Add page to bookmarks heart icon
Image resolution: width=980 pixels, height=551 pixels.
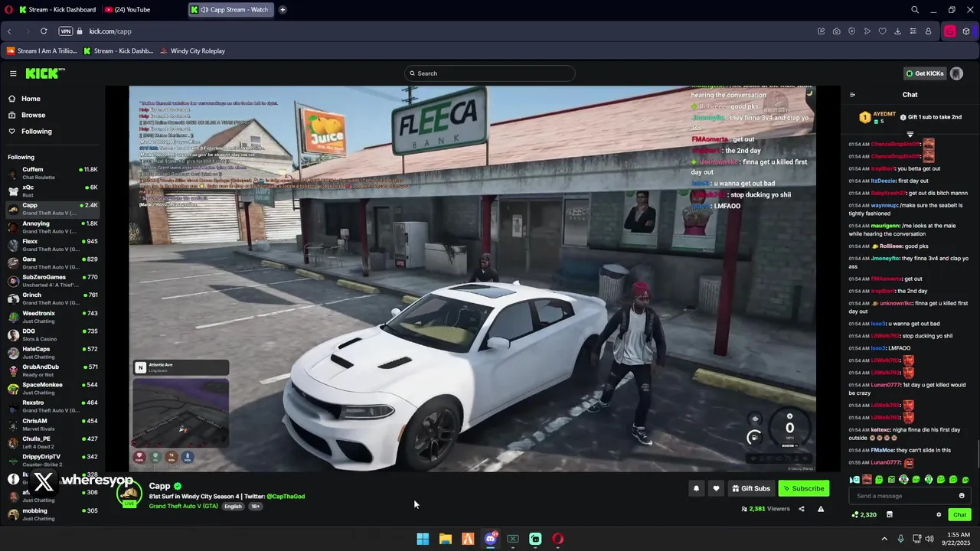coord(882,31)
